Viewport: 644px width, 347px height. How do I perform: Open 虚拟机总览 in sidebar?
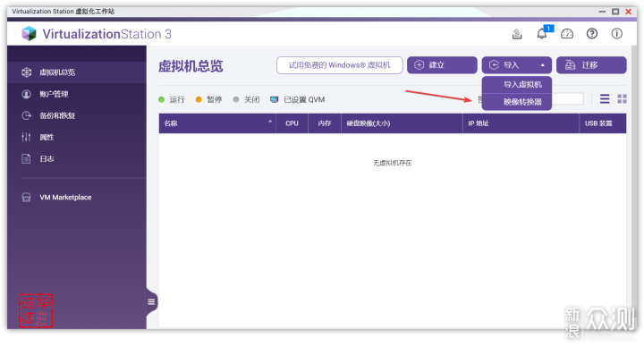click(x=76, y=72)
